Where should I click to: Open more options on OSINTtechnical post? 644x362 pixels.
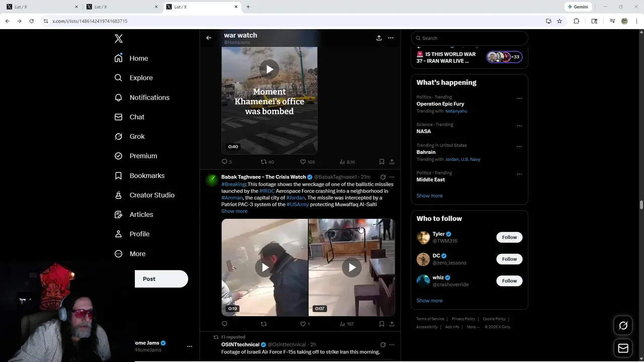(392, 345)
